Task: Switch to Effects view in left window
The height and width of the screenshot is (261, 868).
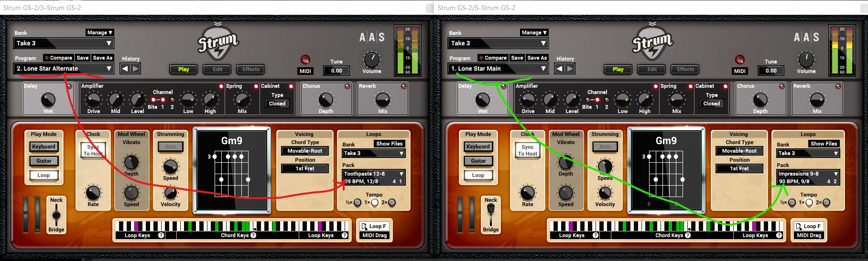Action: click(x=251, y=69)
